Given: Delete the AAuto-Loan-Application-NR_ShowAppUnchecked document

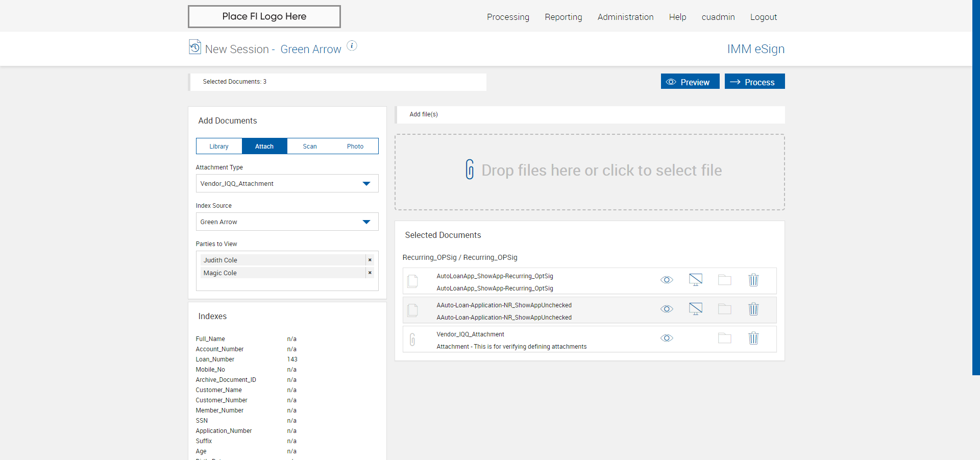Looking at the screenshot, I should click(x=753, y=309).
